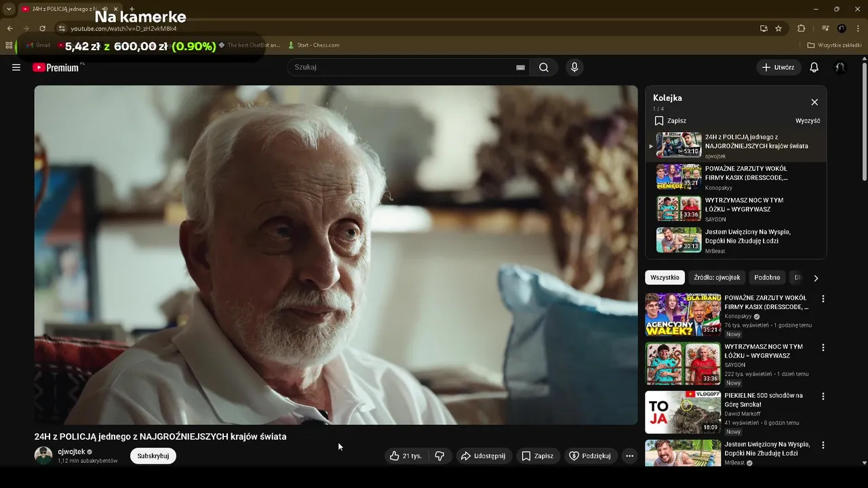Open the YouTube account avatar menu
This screenshot has width=868, height=488.
pyautogui.click(x=840, y=67)
